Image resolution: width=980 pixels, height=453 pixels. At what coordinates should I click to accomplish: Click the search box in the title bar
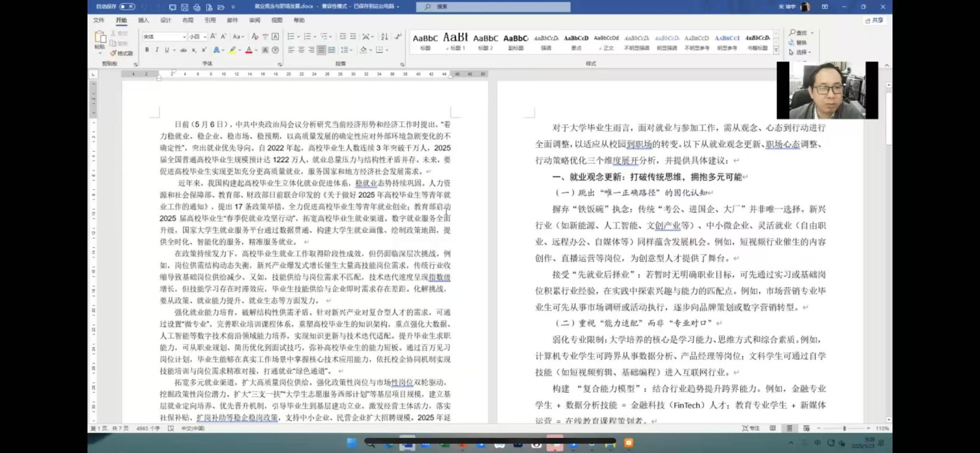[x=493, y=7]
